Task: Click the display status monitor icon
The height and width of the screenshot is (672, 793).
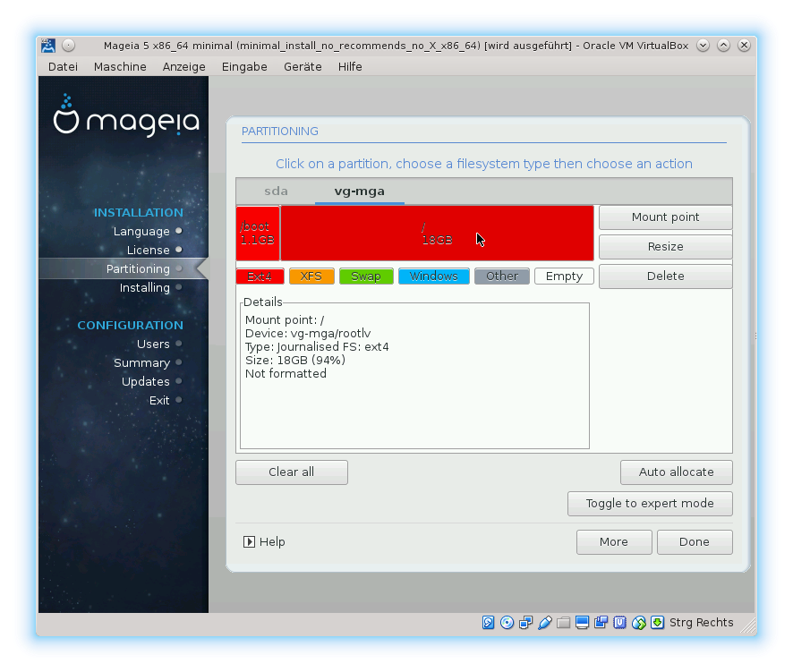Action: [x=582, y=623]
